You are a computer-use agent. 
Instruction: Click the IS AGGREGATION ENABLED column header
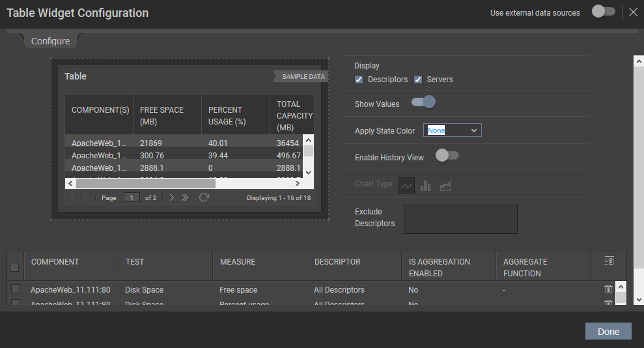tap(449, 267)
